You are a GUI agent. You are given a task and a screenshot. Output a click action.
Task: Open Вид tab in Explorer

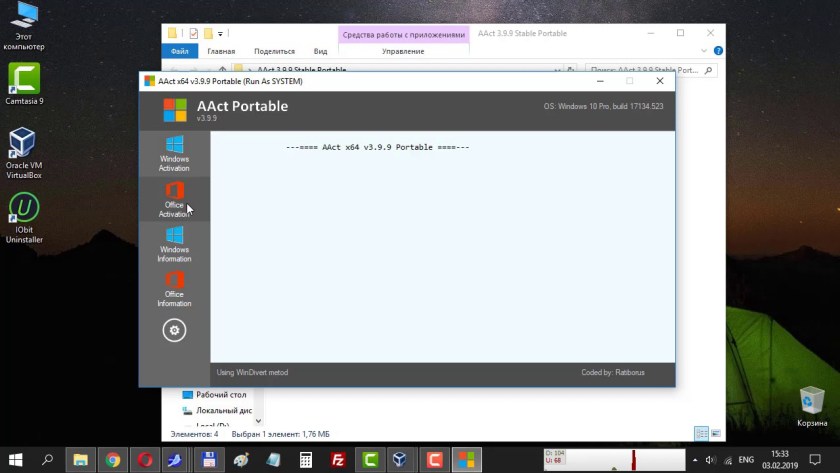(x=320, y=51)
